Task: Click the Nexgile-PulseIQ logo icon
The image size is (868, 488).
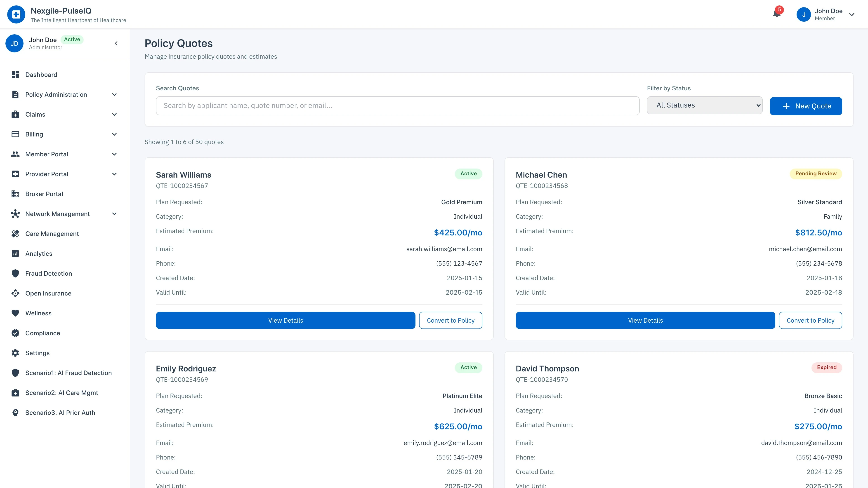Action: [16, 14]
